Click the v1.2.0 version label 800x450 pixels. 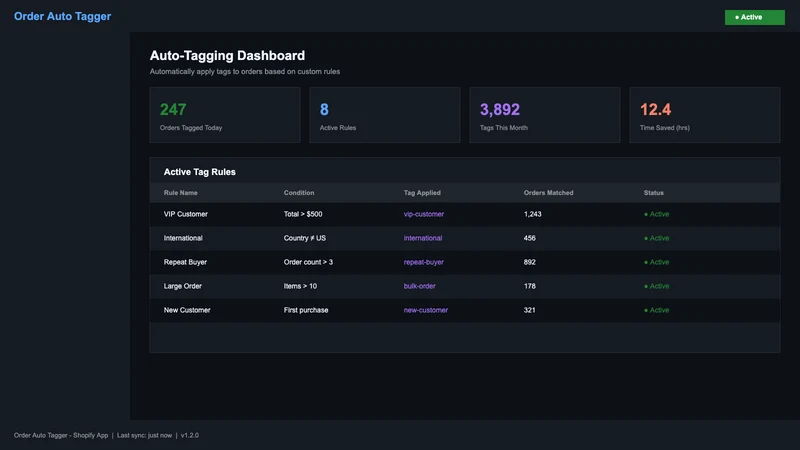coord(190,435)
